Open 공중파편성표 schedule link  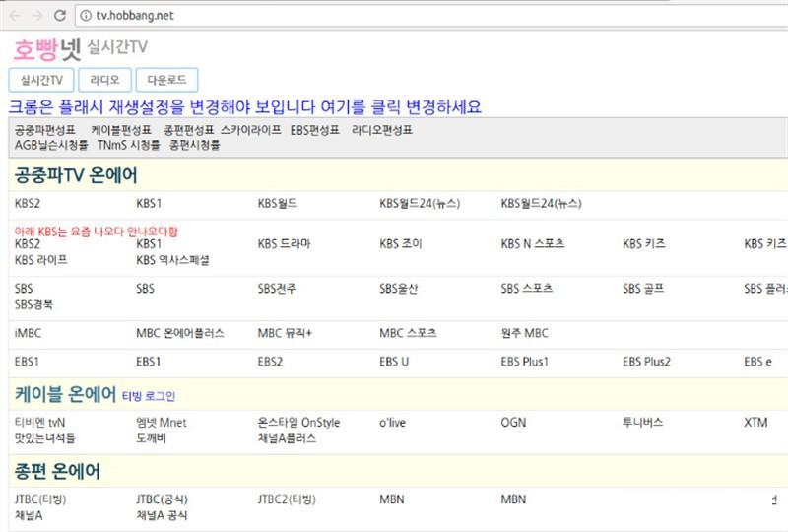(x=45, y=130)
